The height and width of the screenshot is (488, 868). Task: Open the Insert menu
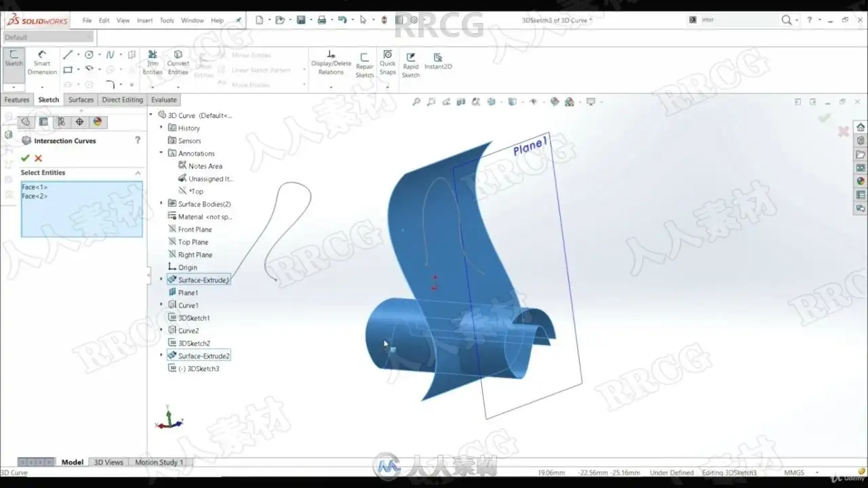click(x=144, y=20)
